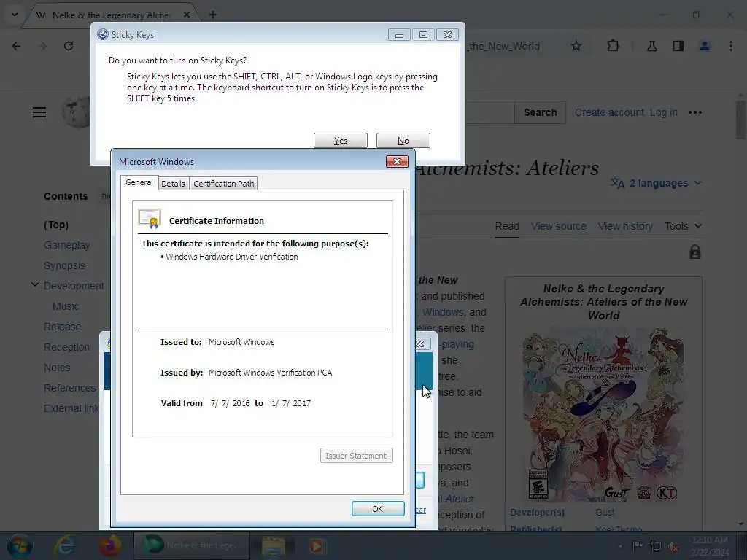This screenshot has height=560, width=747.
Task: Click the Nelke browser taskbar button
Action: [192, 545]
